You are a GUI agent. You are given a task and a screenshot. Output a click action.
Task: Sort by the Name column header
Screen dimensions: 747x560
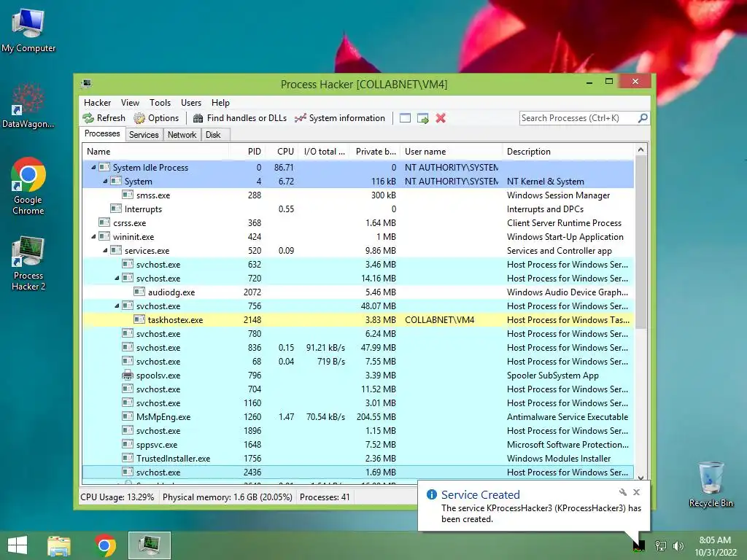pyautogui.click(x=155, y=152)
